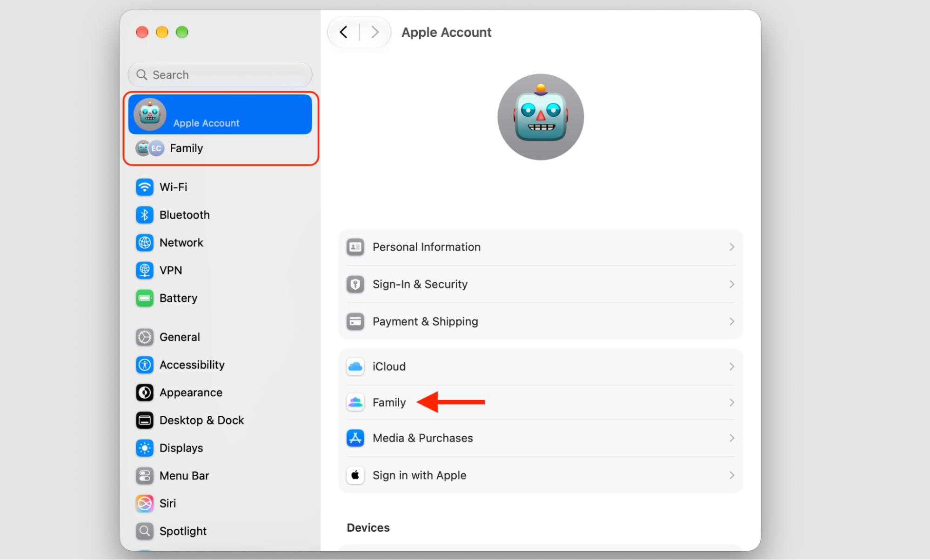
Task: Click the General label text
Action: (180, 337)
